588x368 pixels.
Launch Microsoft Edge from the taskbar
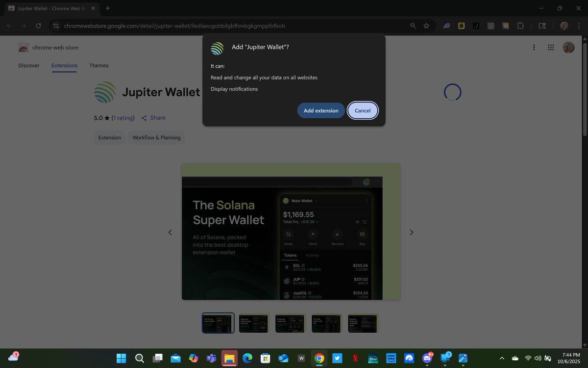point(247,358)
